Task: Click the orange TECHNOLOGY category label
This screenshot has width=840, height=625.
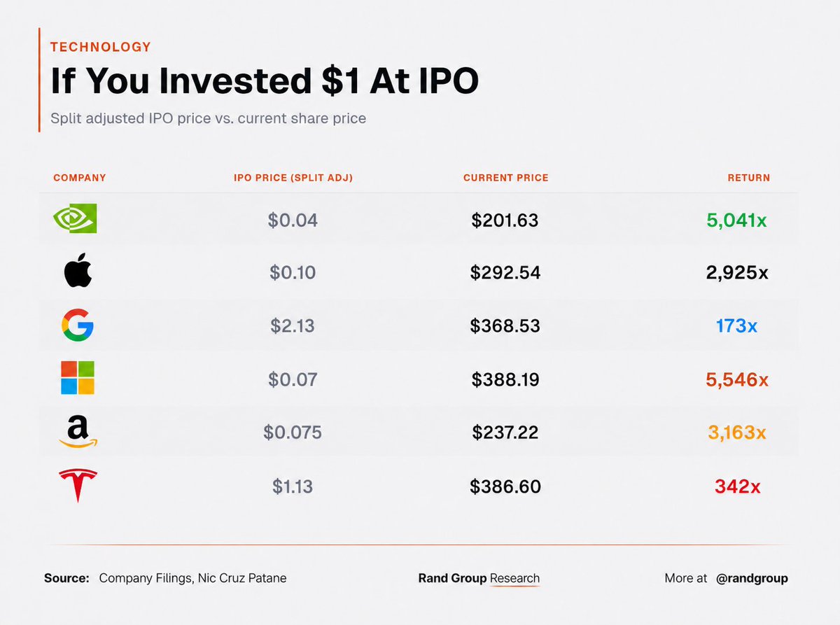Action: pyautogui.click(x=101, y=47)
